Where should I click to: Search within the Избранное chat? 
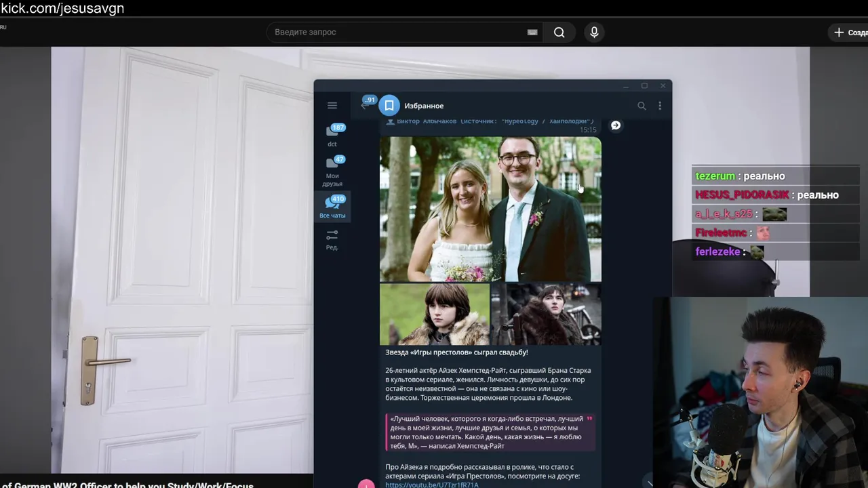pos(642,106)
